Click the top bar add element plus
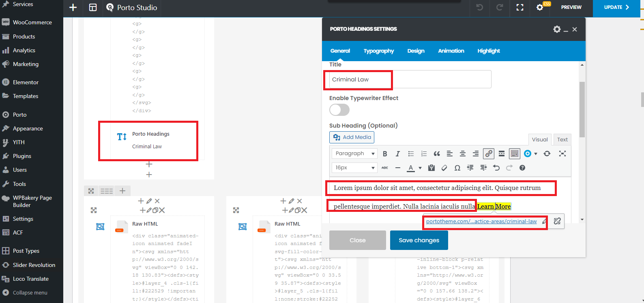The width and height of the screenshot is (644, 303). 73,7
